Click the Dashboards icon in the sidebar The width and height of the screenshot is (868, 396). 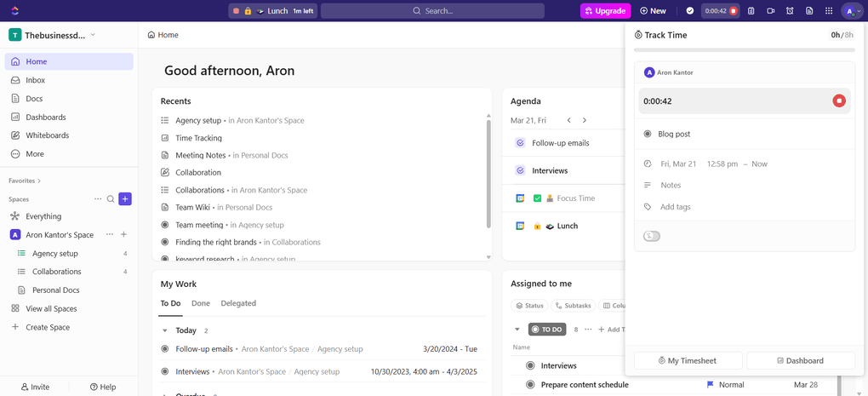pos(15,117)
